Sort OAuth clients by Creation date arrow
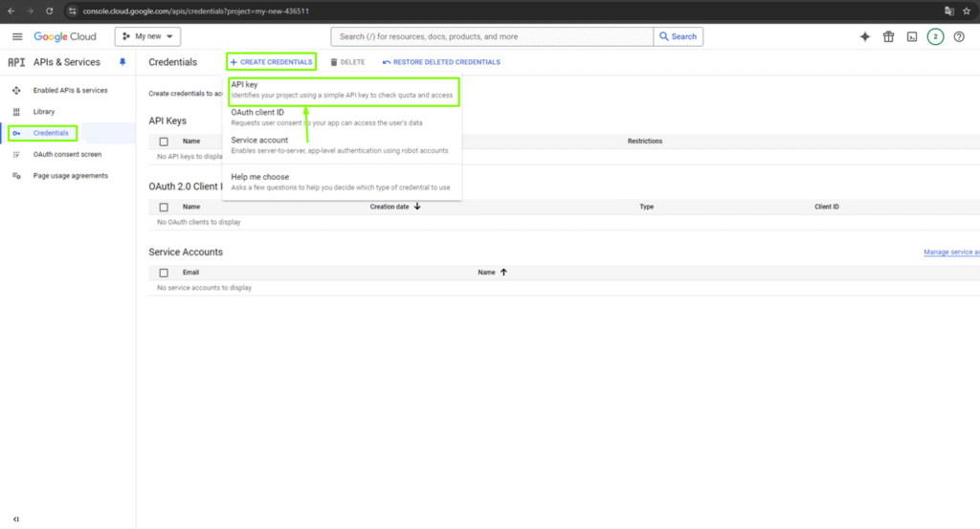Viewport: 980px width, 529px height. click(417, 207)
